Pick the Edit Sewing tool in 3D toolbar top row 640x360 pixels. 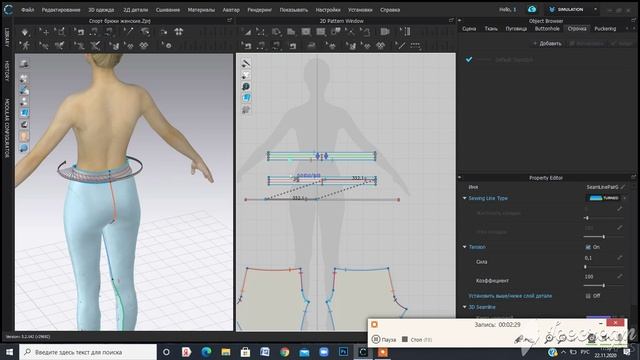click(x=79, y=32)
